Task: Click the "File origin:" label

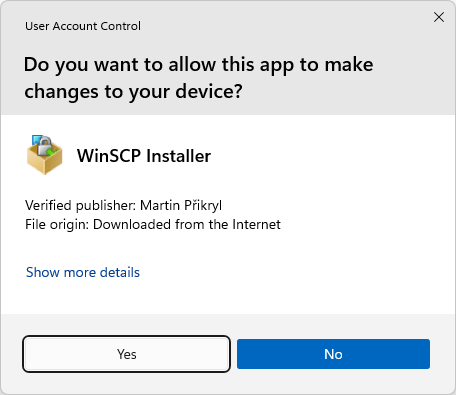Action: 57,224
